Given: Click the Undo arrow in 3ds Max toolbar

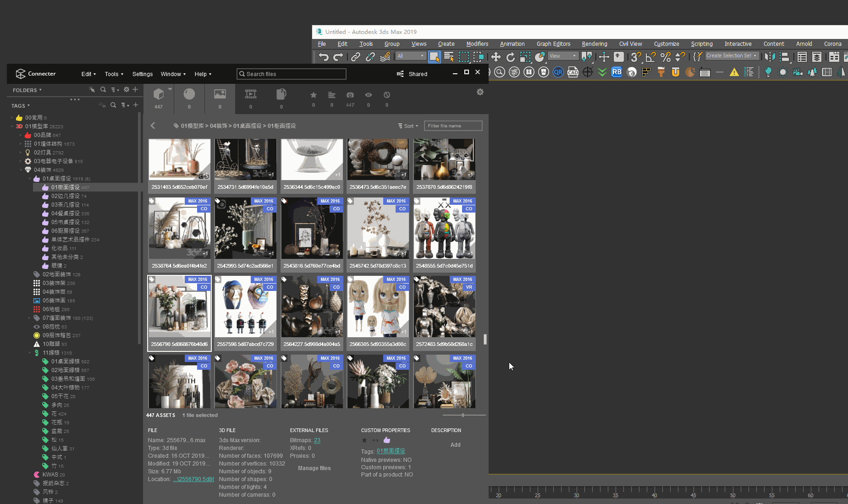Looking at the screenshot, I should pyautogui.click(x=324, y=57).
